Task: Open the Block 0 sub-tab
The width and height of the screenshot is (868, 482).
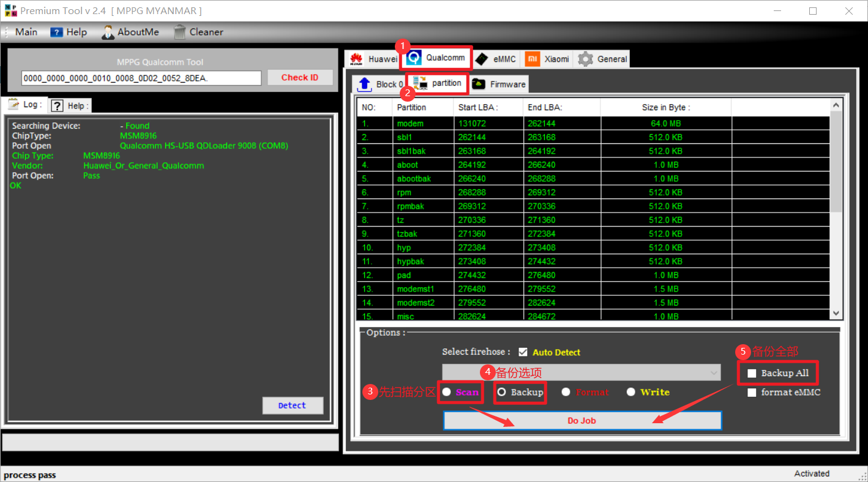Action: click(x=380, y=84)
